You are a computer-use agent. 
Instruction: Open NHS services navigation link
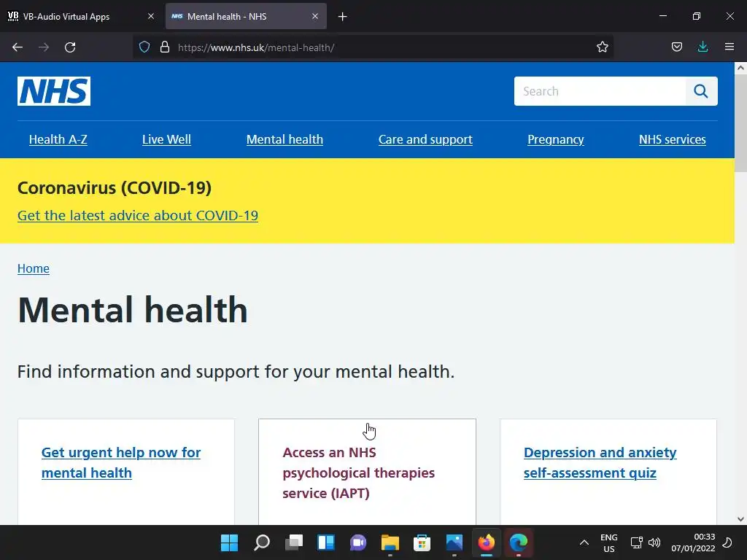(672, 139)
